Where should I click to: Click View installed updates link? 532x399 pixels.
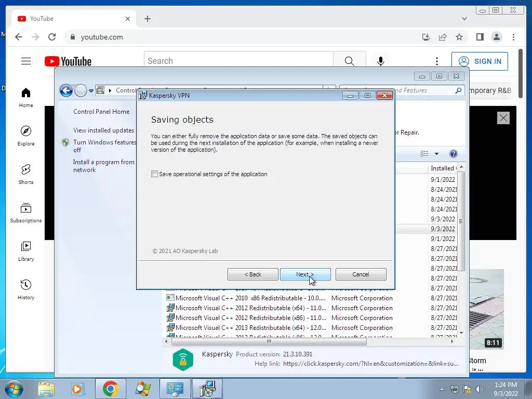[x=103, y=130]
